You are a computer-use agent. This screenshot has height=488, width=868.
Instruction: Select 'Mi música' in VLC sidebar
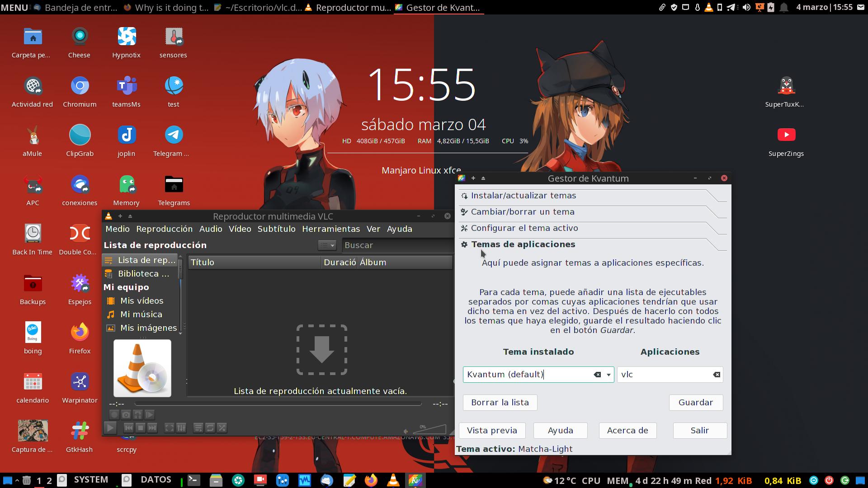[141, 314]
